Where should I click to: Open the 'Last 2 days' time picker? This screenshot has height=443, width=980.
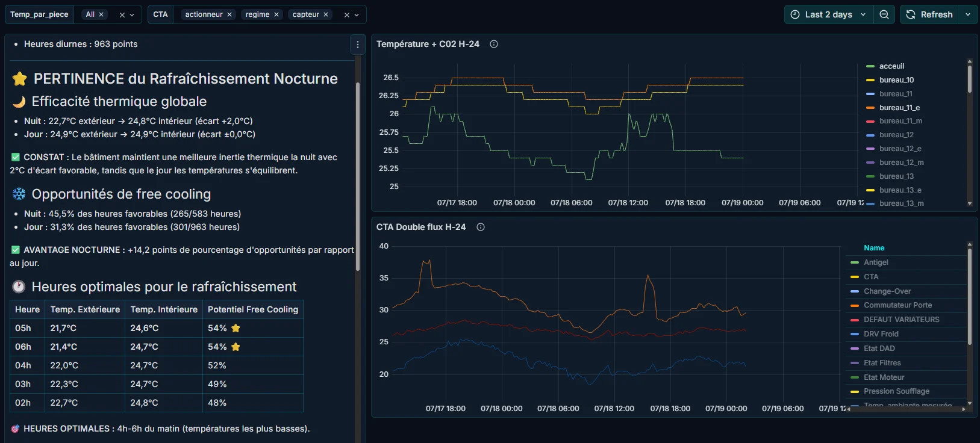click(828, 14)
